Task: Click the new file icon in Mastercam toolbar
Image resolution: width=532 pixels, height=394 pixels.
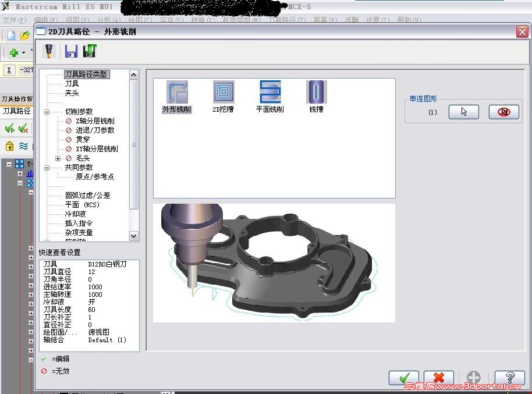Action: [x=12, y=36]
